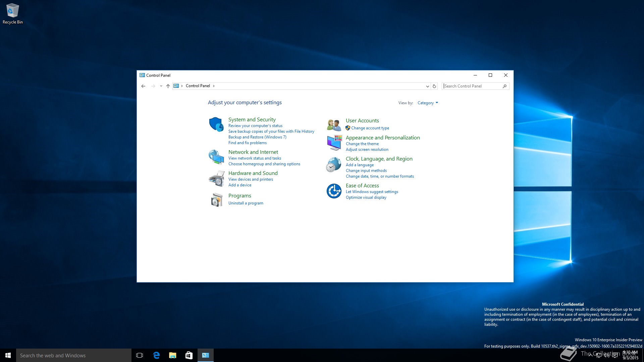Click Find and fix problems
Image resolution: width=644 pixels, height=362 pixels.
coord(248,143)
